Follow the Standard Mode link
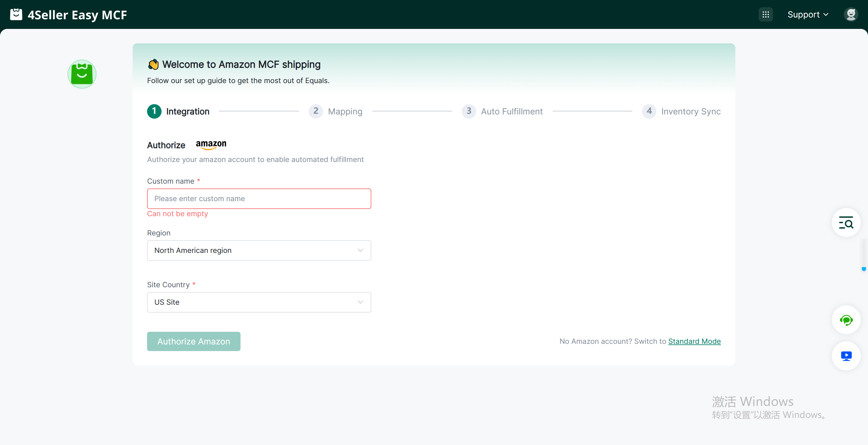The image size is (868, 445). click(x=694, y=341)
